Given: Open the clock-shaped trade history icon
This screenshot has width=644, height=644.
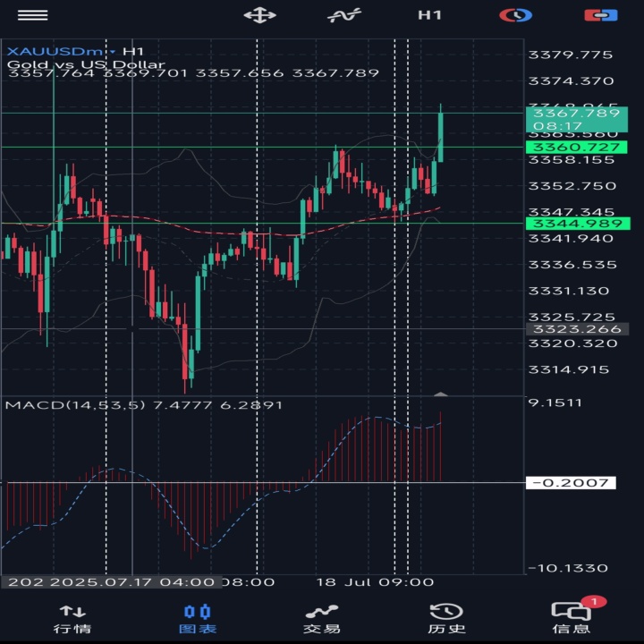Looking at the screenshot, I should 516,15.
